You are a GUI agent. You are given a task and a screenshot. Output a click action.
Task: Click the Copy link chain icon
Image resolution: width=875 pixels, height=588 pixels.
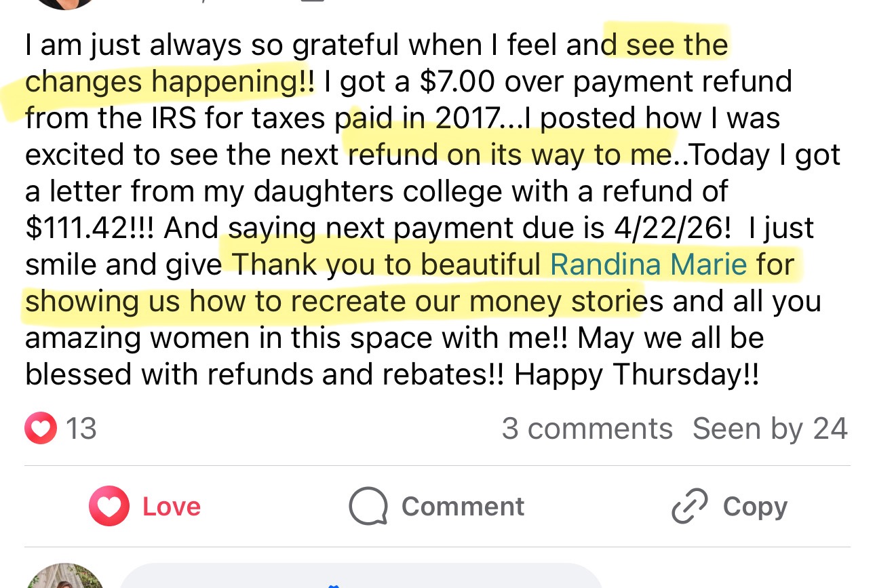coord(689,507)
